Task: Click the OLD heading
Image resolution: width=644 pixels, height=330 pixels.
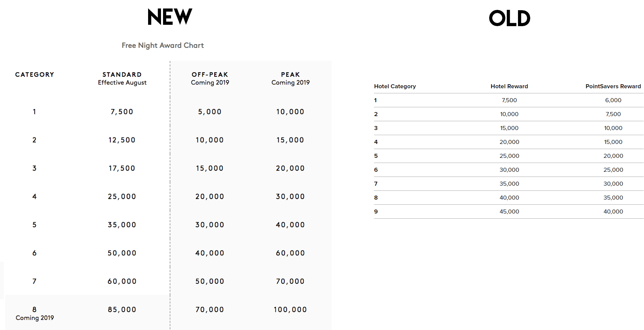Action: tap(509, 18)
